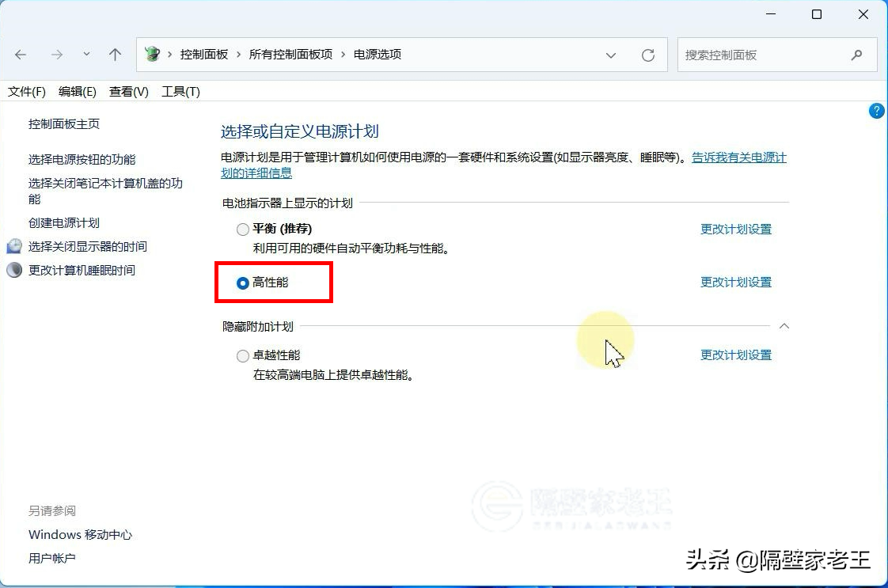The height and width of the screenshot is (588, 888).
Task: Click the refresh icon in the address bar
Action: click(648, 55)
